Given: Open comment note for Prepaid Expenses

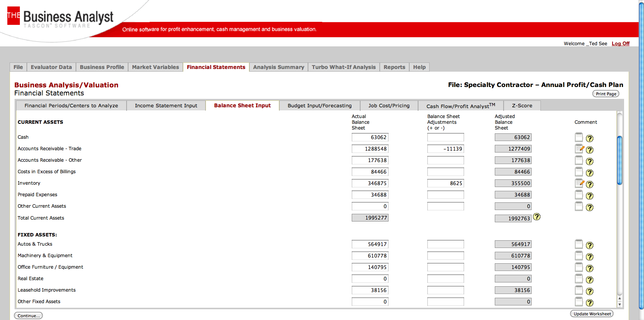Looking at the screenshot, I should click(x=579, y=195).
